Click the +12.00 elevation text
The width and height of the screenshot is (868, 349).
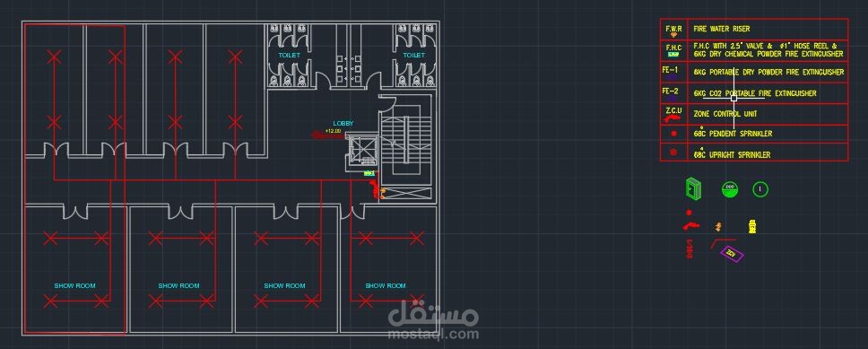pos(334,131)
